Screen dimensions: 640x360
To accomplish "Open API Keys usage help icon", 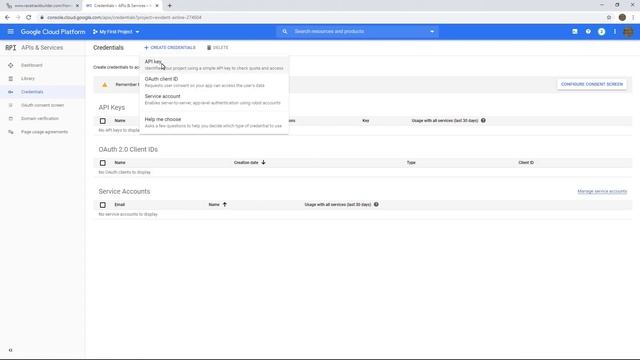I will (x=483, y=120).
